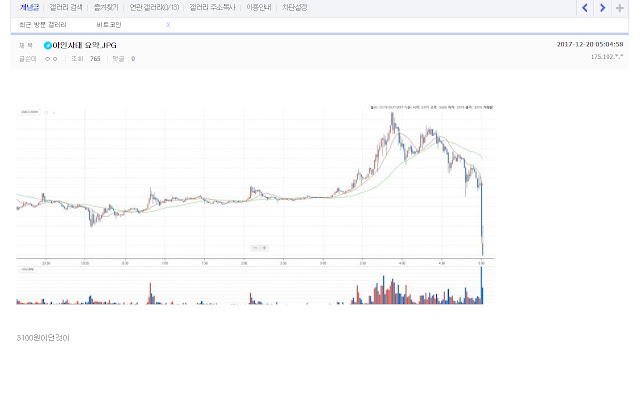Screen dimensions: 640x400
Task: Open 갤러리 검색 menu item
Action: [x=66, y=7]
